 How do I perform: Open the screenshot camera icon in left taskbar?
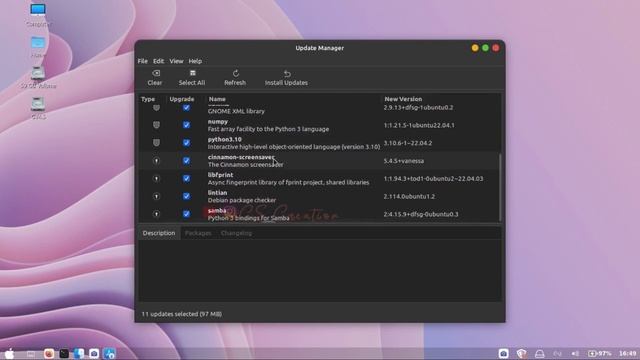click(94, 353)
